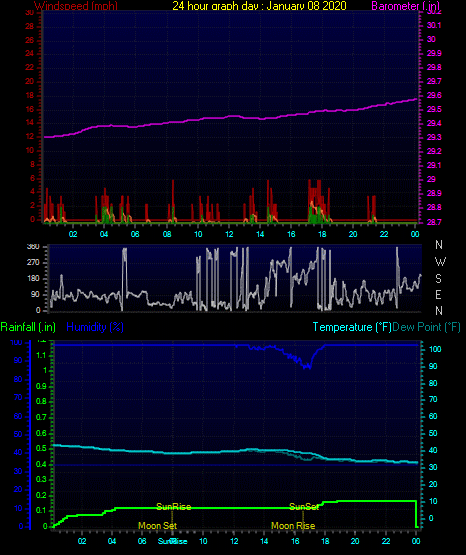Click the S compass direction label
This screenshot has height=555, width=466.
[x=438, y=279]
